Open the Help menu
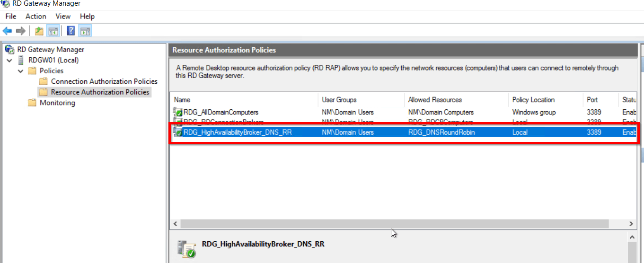 pos(87,16)
